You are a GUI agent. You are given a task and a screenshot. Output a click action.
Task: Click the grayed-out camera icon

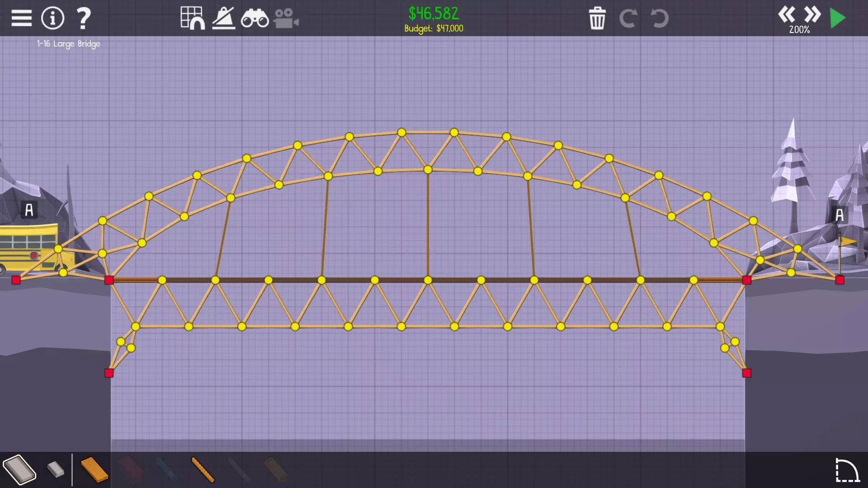286,19
